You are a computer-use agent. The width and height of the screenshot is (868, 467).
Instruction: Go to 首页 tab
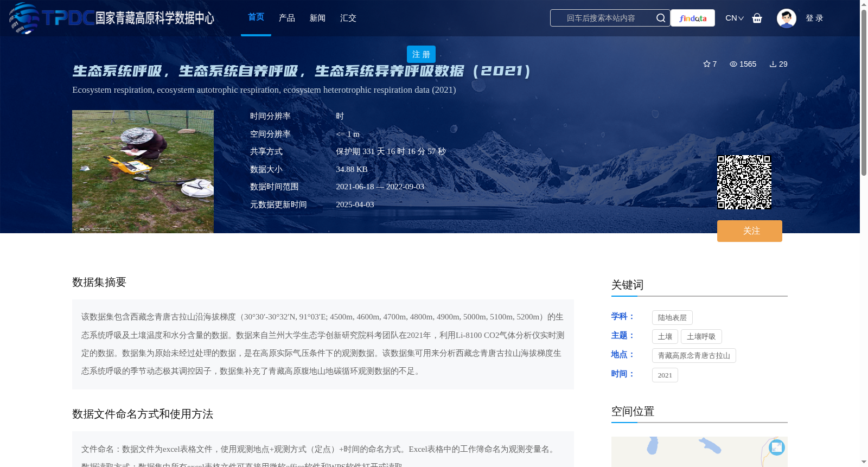pyautogui.click(x=256, y=17)
